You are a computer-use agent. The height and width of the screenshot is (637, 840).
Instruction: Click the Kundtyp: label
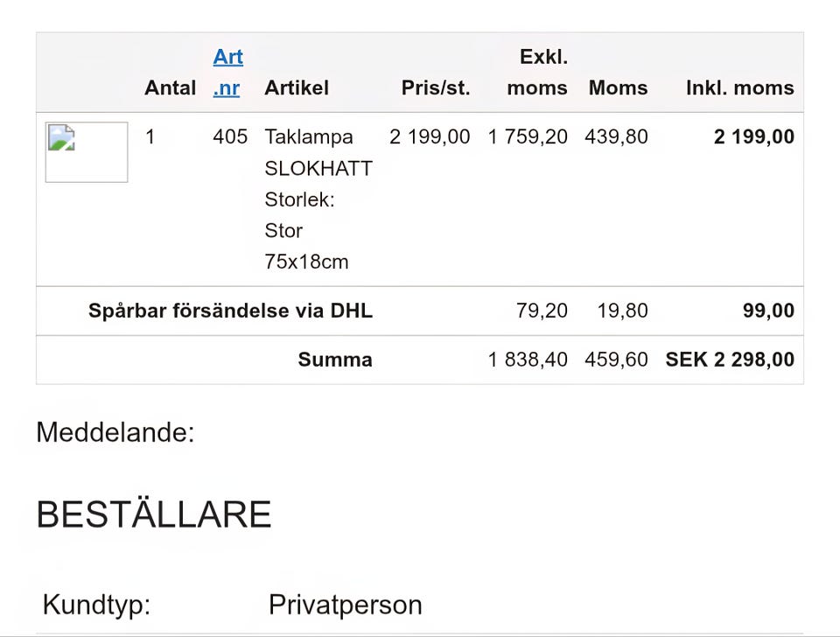click(96, 605)
